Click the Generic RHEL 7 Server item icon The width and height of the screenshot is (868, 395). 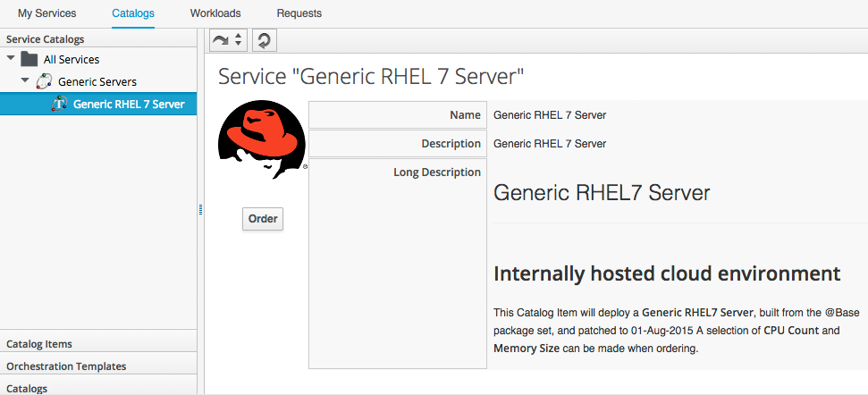59,104
